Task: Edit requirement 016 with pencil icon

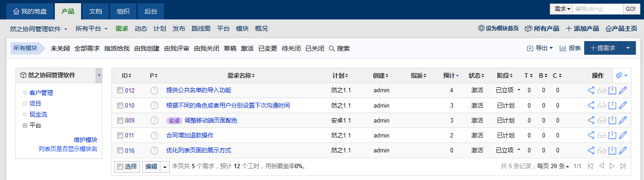Action: pos(623,150)
